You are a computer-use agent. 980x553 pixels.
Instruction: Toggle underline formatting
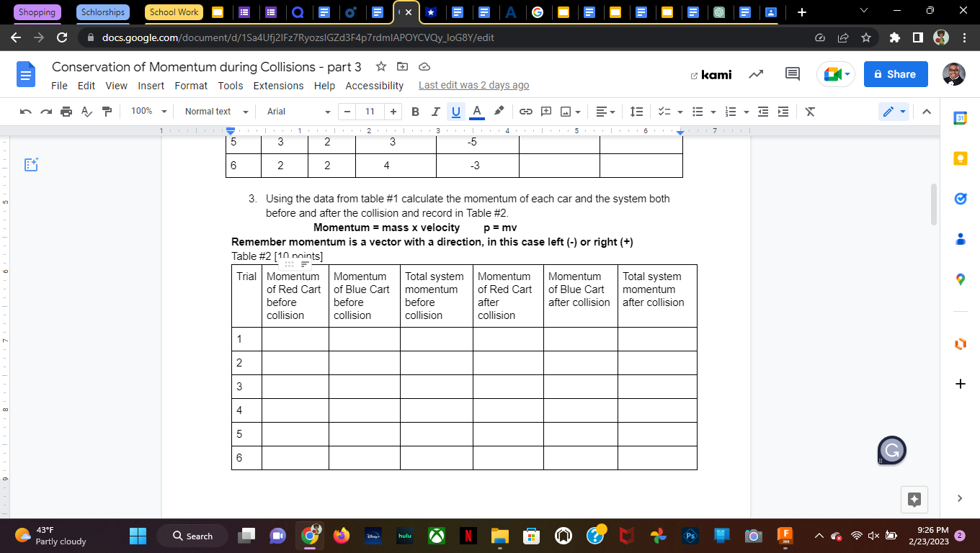(x=454, y=112)
